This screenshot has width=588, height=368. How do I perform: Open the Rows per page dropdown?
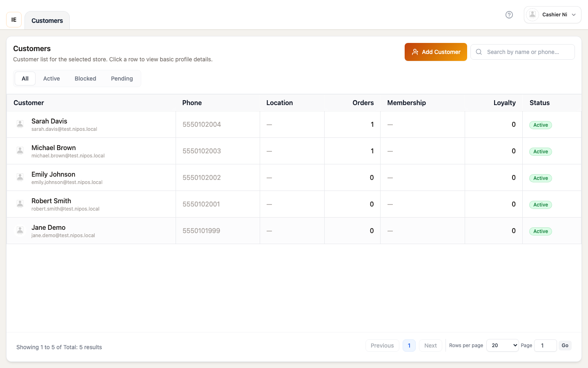click(x=502, y=346)
